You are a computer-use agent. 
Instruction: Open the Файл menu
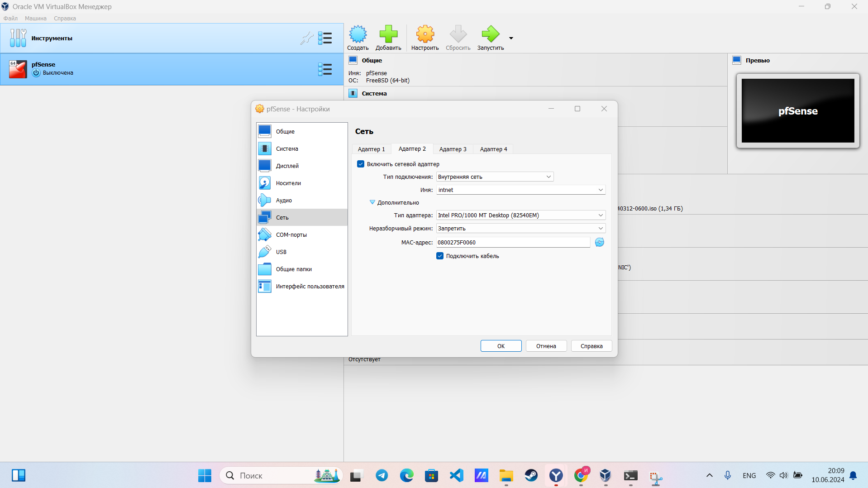click(x=10, y=18)
